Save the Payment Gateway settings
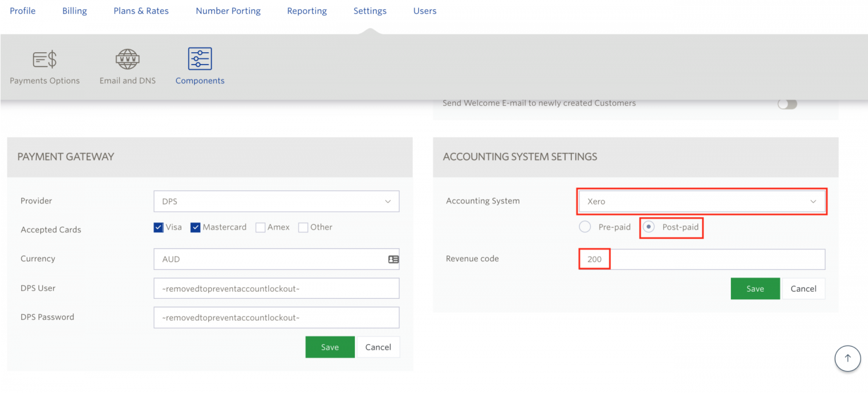Screen dimensions: 868x393 (x=330, y=347)
